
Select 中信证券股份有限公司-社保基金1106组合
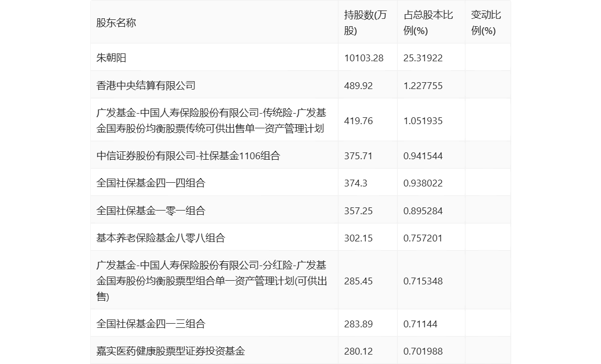coord(188,156)
